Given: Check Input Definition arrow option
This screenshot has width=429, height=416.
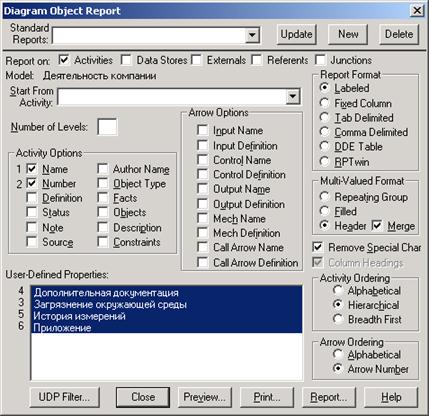Looking at the screenshot, I should click(202, 145).
